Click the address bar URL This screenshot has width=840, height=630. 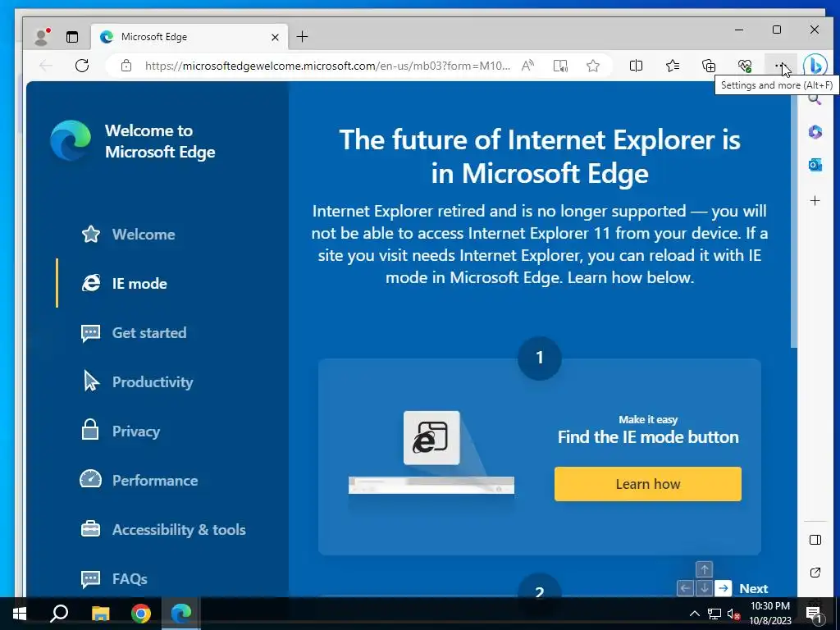(327, 66)
